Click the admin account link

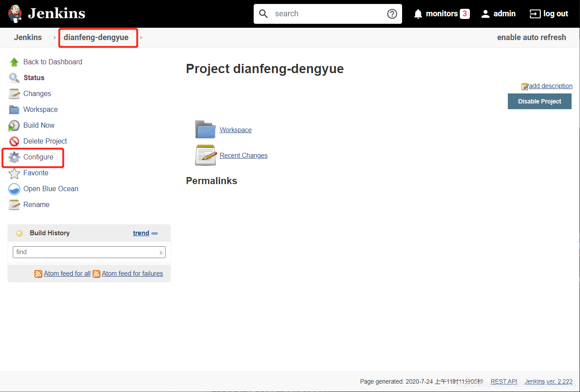coord(504,14)
